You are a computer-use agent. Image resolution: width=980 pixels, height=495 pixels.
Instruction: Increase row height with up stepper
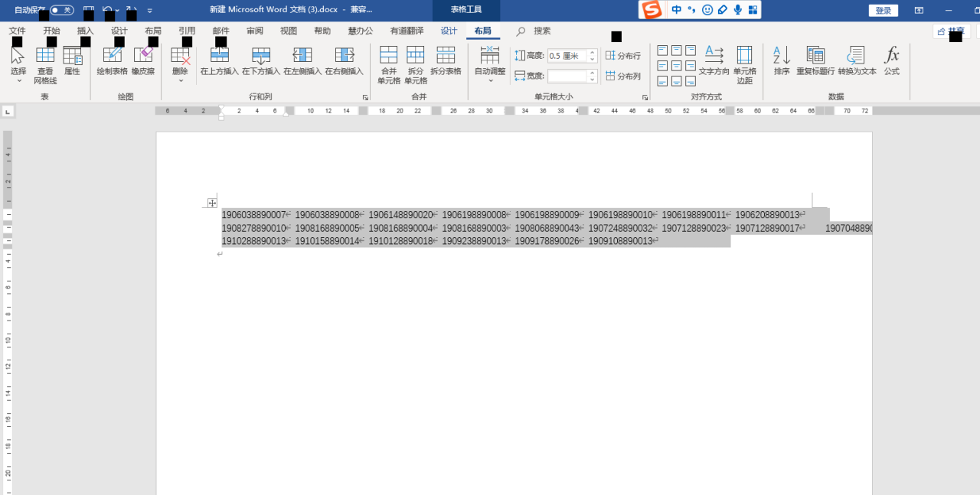coord(593,53)
